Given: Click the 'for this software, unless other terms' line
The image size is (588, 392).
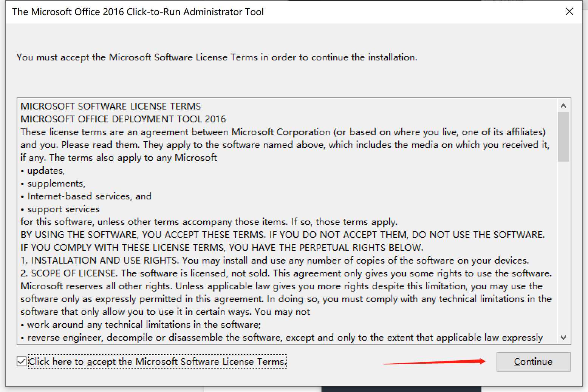Looking at the screenshot, I should pos(209,222).
